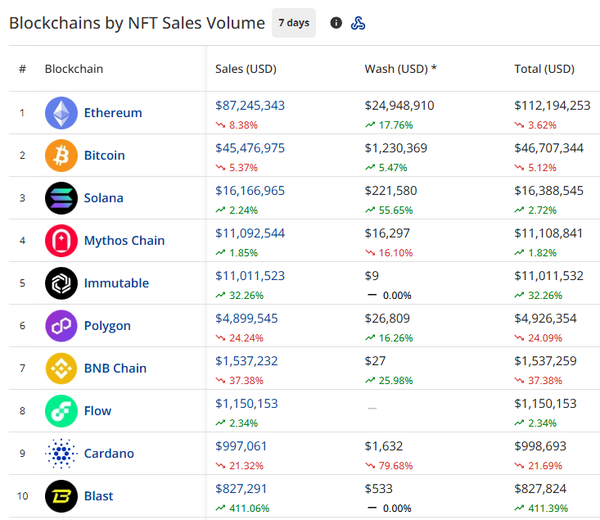Sort table by Wash (USD) column
Screen dimensions: 600x520
click(400, 69)
